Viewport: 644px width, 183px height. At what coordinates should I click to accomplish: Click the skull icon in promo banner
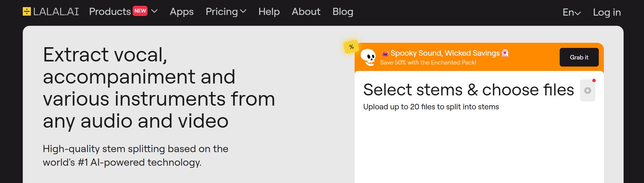pos(368,57)
